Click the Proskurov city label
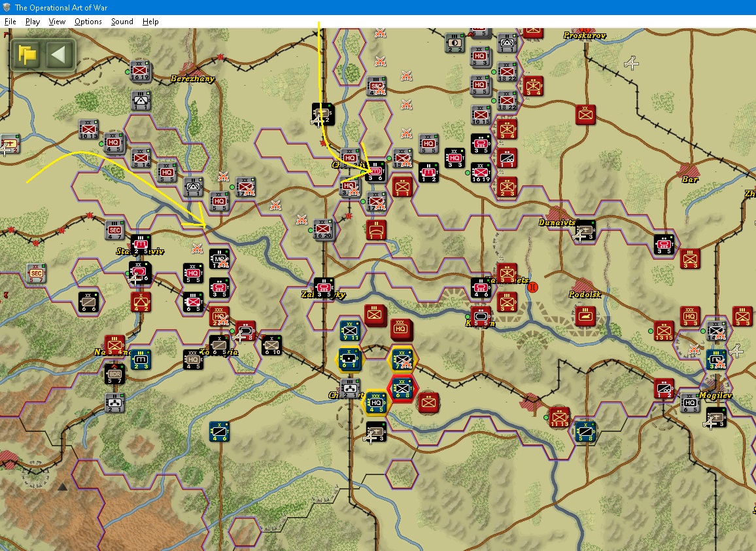 585,35
